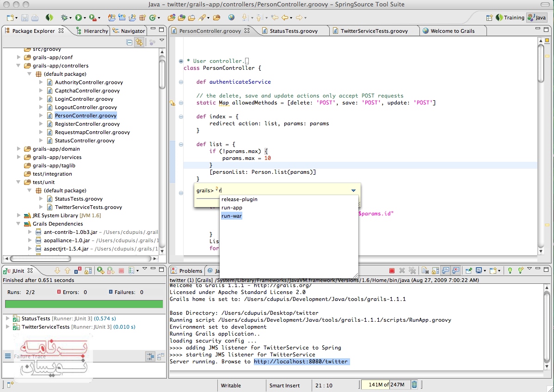This screenshot has height=392, width=554.
Task: Select run-app from the command suggestions
Action: point(232,208)
